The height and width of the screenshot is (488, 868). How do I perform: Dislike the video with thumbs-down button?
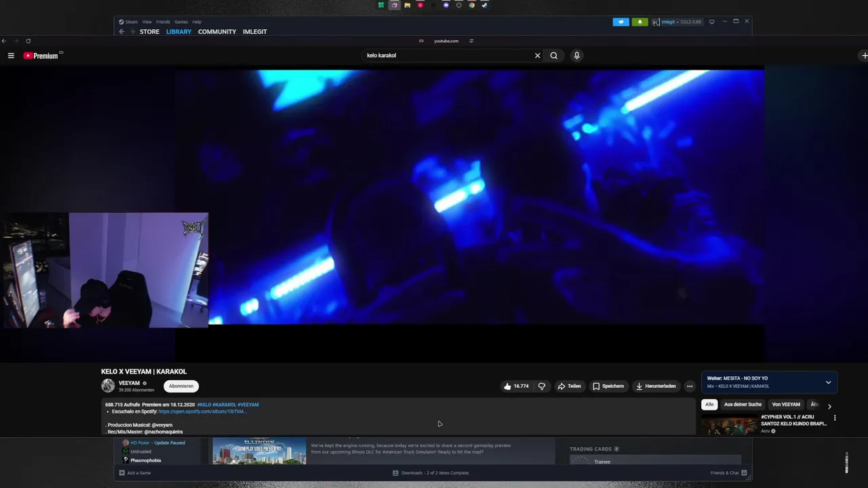(542, 386)
